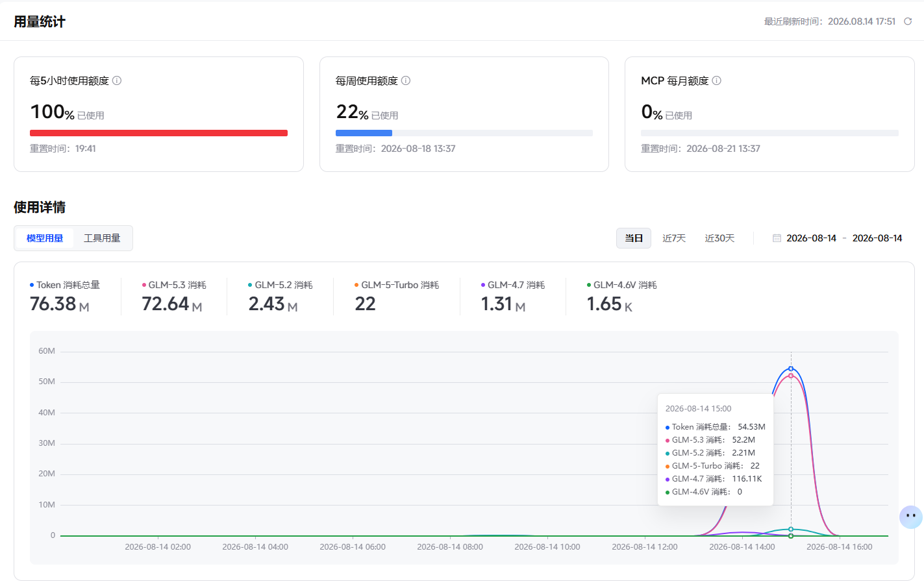Viewport: 924px width, 586px height.
Task: Select the 近7天 time range
Action: 674,238
